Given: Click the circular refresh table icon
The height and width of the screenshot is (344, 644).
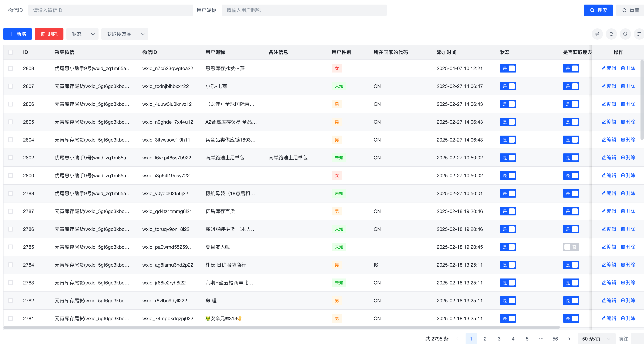Looking at the screenshot, I should [611, 34].
